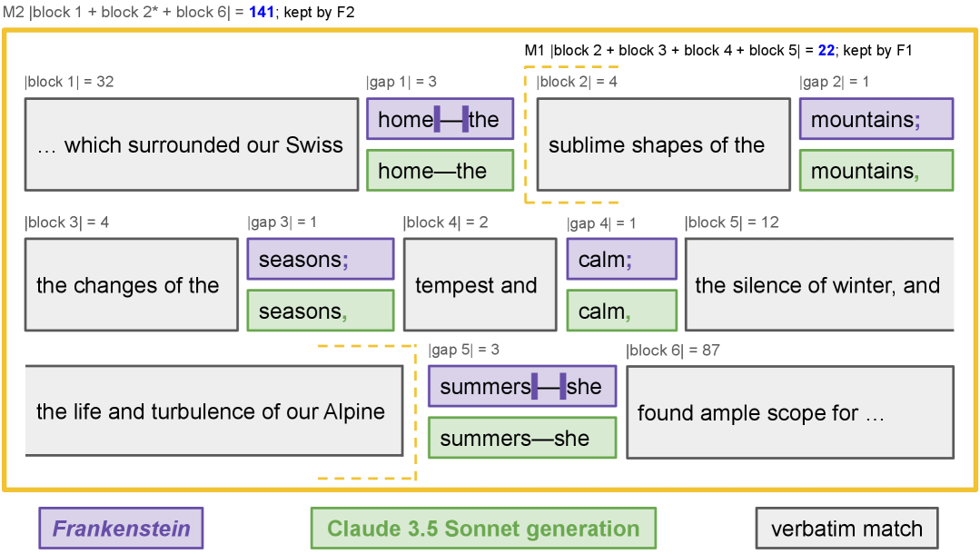Click the green Claude 3.5 Sonnet generation legend

483,529
